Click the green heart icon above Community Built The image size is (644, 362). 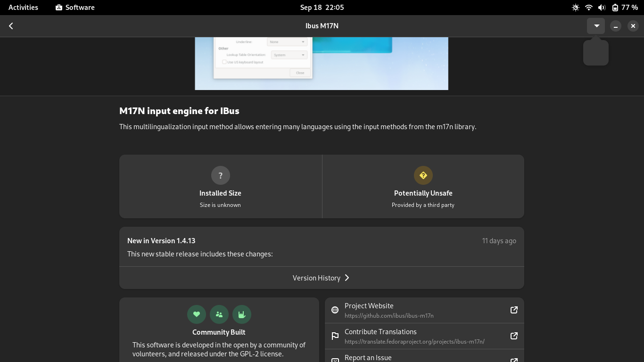pyautogui.click(x=197, y=314)
